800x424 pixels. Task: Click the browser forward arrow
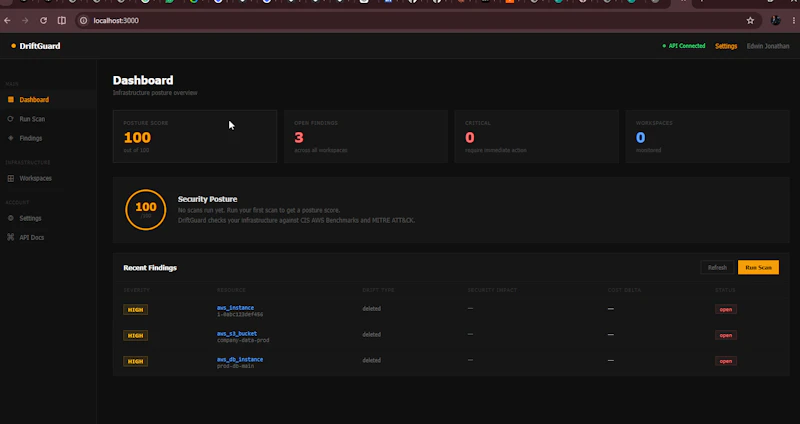(25, 20)
